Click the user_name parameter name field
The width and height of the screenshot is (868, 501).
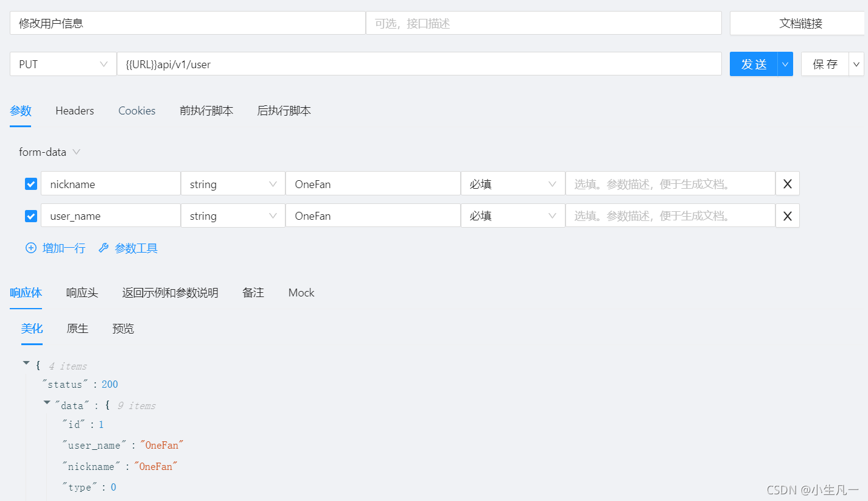[110, 215]
